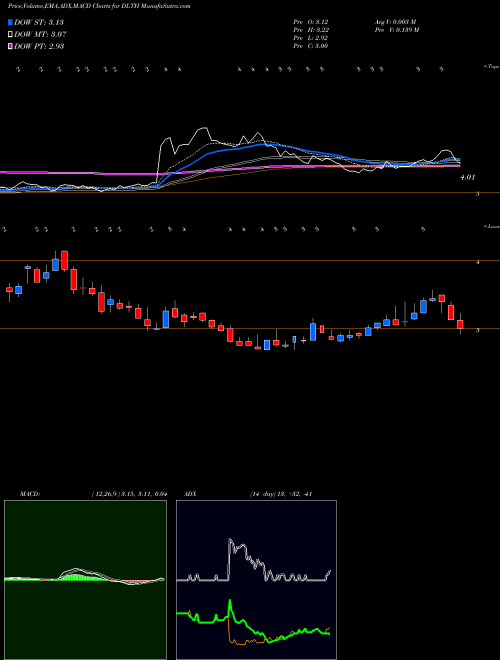
Task: Click the magenta DOW PT legend swatch
Action: (10, 46)
